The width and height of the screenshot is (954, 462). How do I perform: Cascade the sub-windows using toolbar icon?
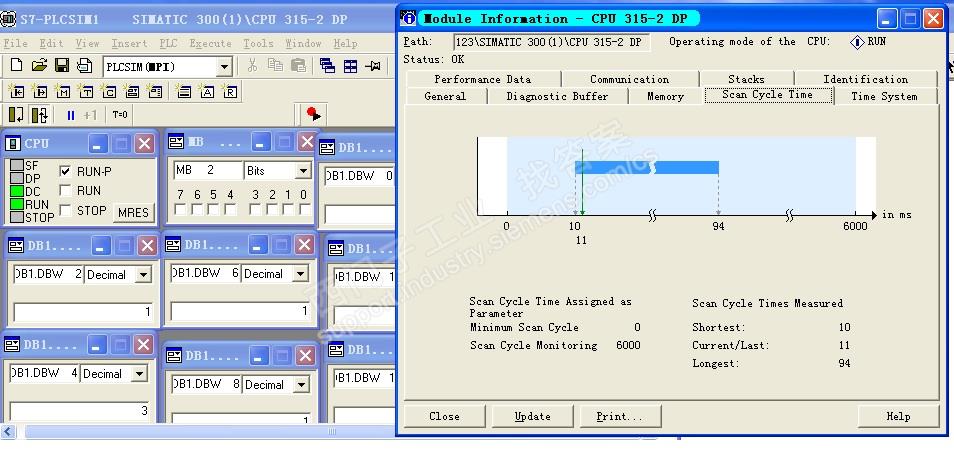[327, 66]
